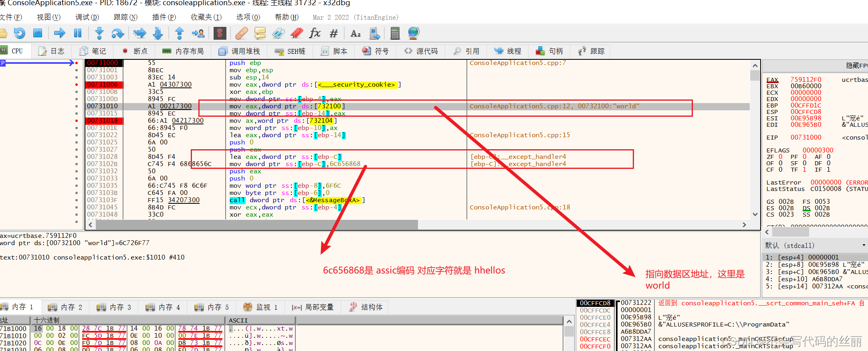The width and height of the screenshot is (868, 351).
Task: Open the Scylla plugin icon
Action: 220,33
